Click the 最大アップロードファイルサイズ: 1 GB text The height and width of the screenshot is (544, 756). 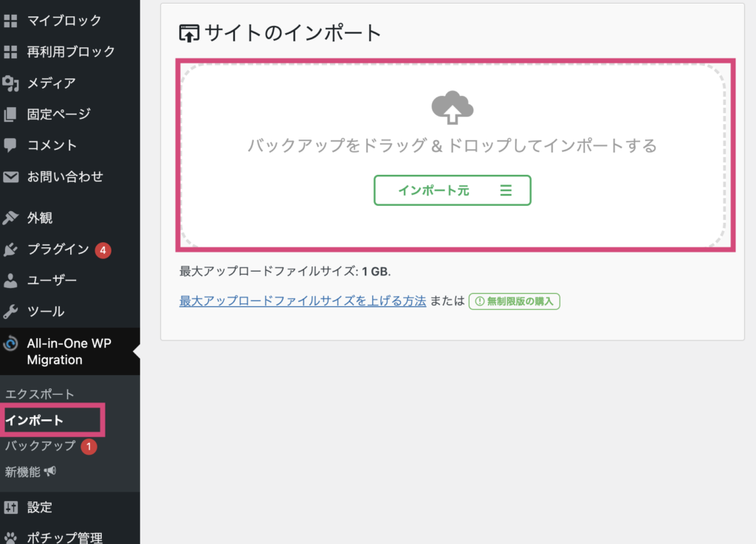click(285, 272)
